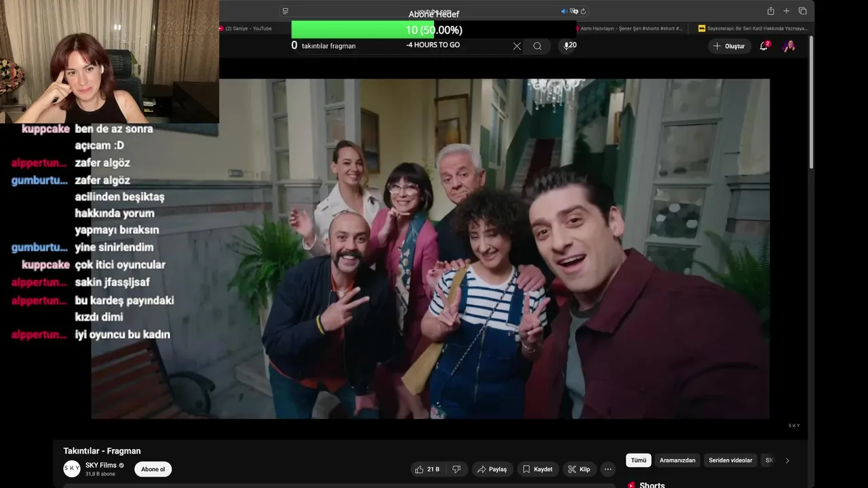Screen dimensions: 868x488
Task: Clear the YouTube search text with X
Action: point(517,46)
